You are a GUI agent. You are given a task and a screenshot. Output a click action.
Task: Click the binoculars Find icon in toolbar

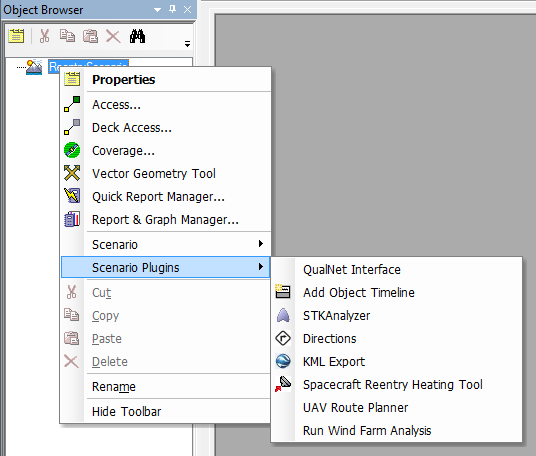tap(137, 36)
